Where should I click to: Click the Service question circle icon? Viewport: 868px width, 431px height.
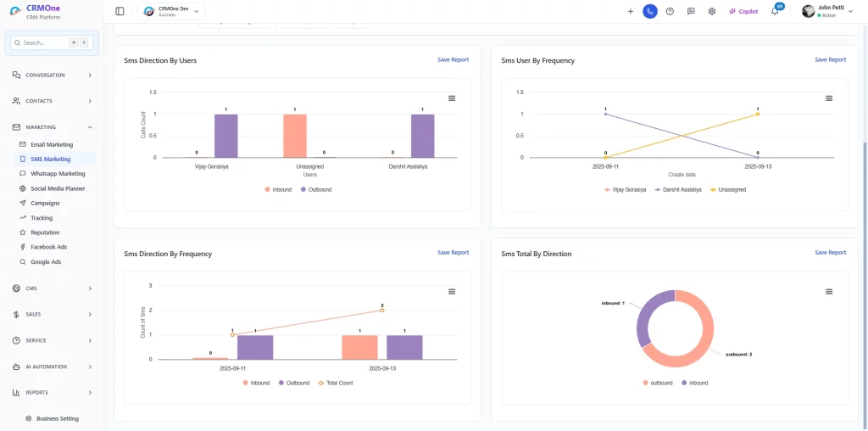[16, 340]
